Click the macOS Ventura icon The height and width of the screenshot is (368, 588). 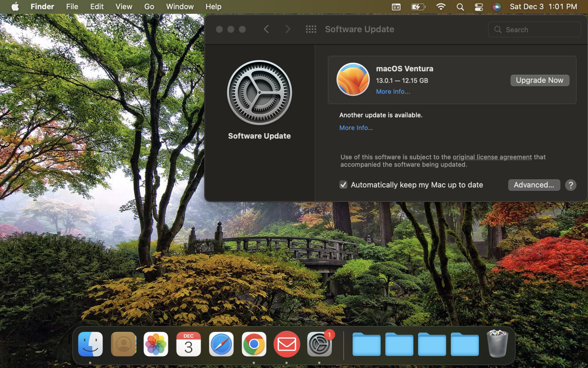tap(353, 79)
